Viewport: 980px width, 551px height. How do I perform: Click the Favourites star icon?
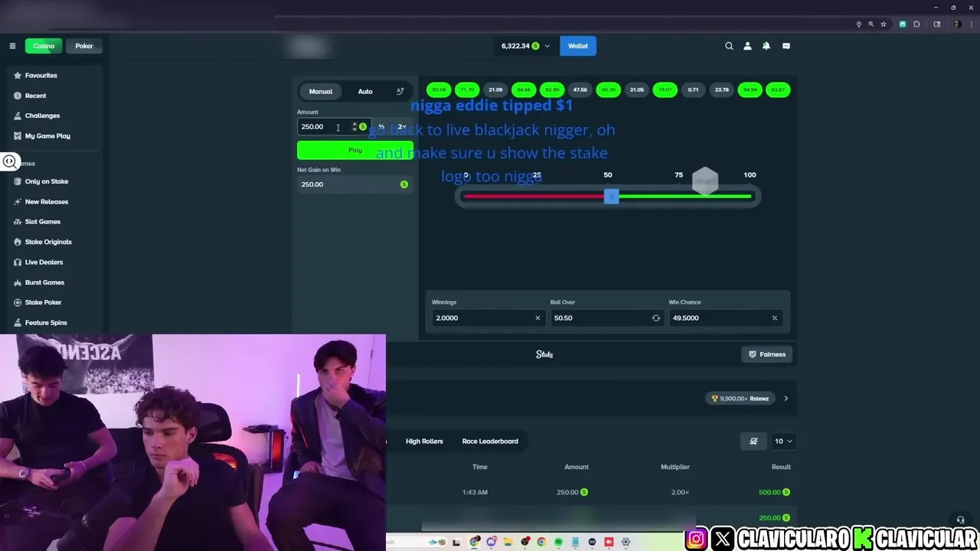point(18,76)
